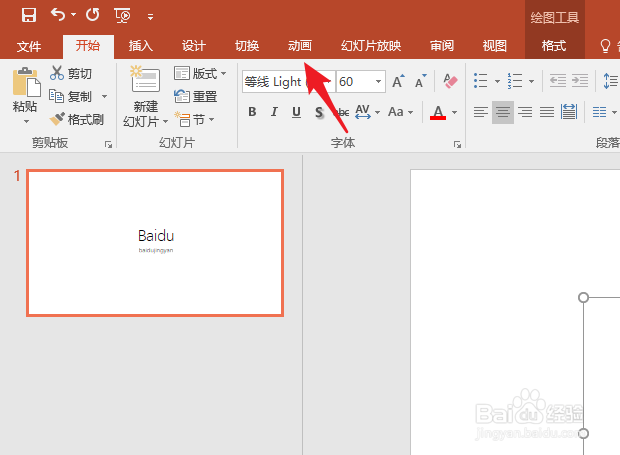Switch to the 视图 tab
The height and width of the screenshot is (455, 620).
coord(495,46)
